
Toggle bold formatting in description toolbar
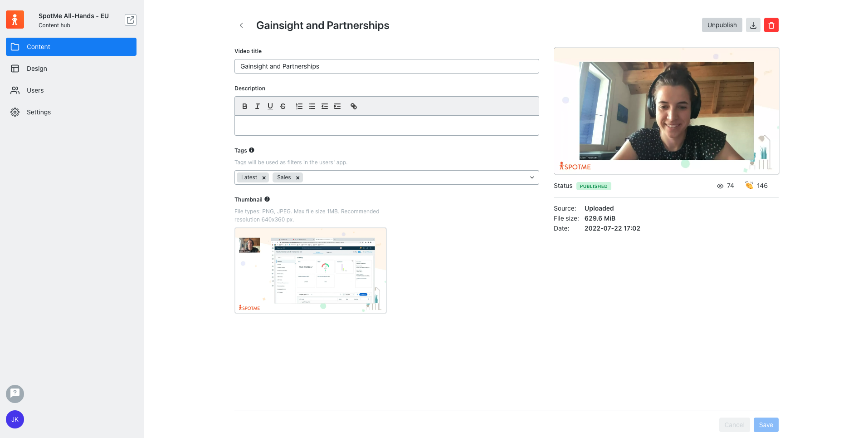(x=245, y=106)
